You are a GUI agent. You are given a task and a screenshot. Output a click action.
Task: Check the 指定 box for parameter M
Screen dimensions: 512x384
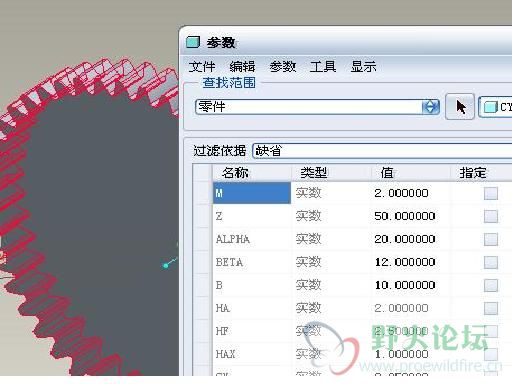point(491,193)
